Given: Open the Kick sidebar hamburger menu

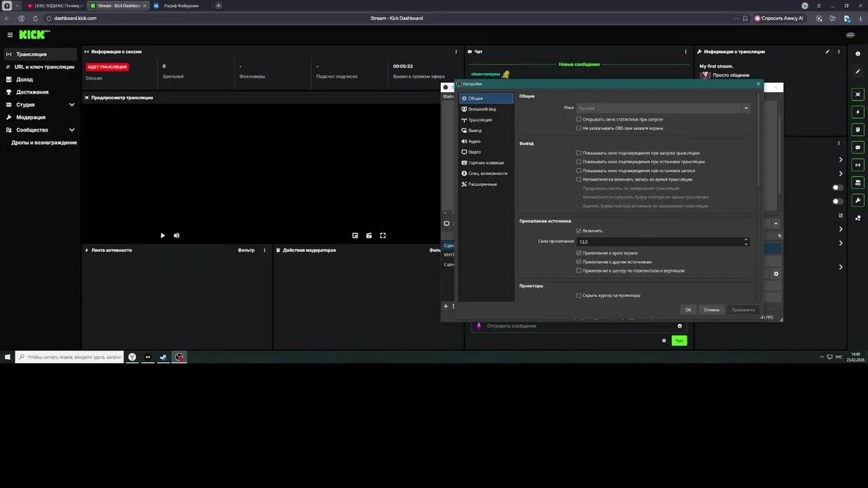Looking at the screenshot, I should tap(10, 35).
